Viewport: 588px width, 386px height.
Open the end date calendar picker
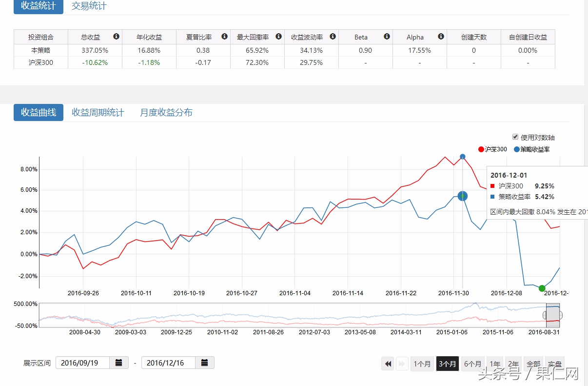[205, 363]
